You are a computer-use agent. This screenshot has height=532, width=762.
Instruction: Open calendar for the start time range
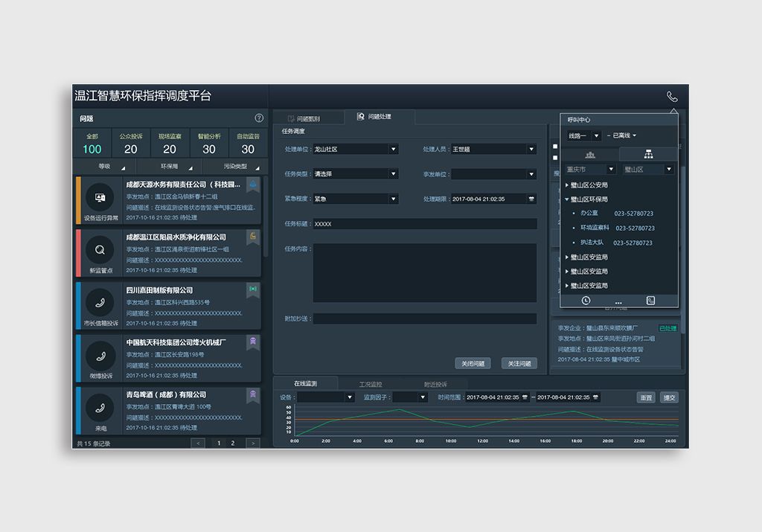pyautogui.click(x=525, y=397)
